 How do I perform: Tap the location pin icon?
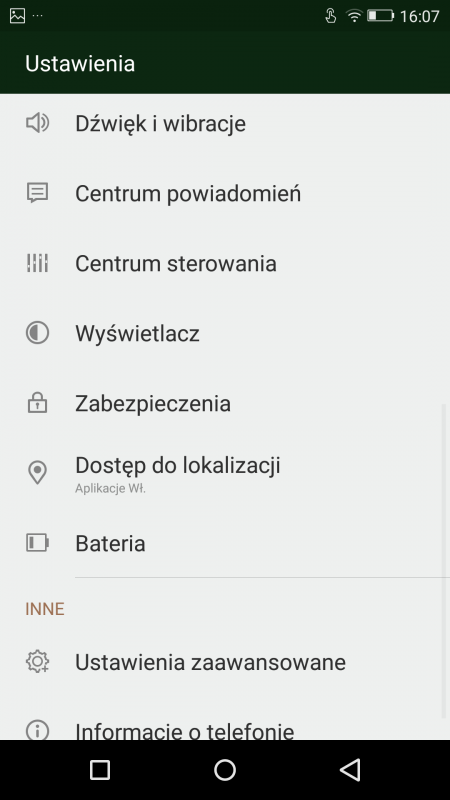tap(37, 473)
